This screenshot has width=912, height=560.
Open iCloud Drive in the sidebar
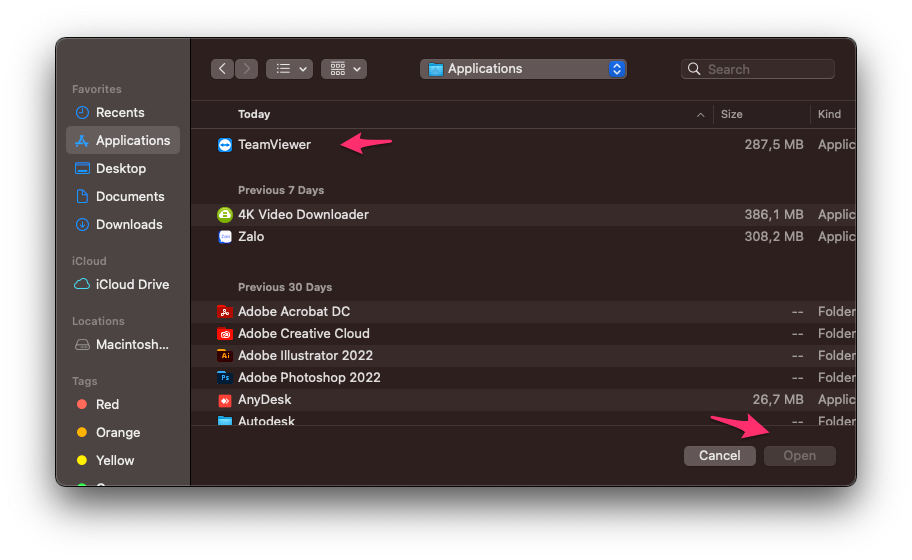click(123, 284)
